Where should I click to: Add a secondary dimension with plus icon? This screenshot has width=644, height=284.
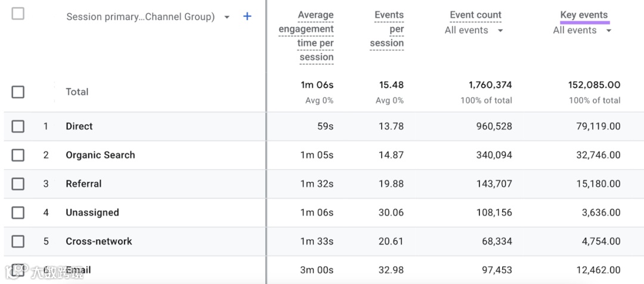click(247, 17)
